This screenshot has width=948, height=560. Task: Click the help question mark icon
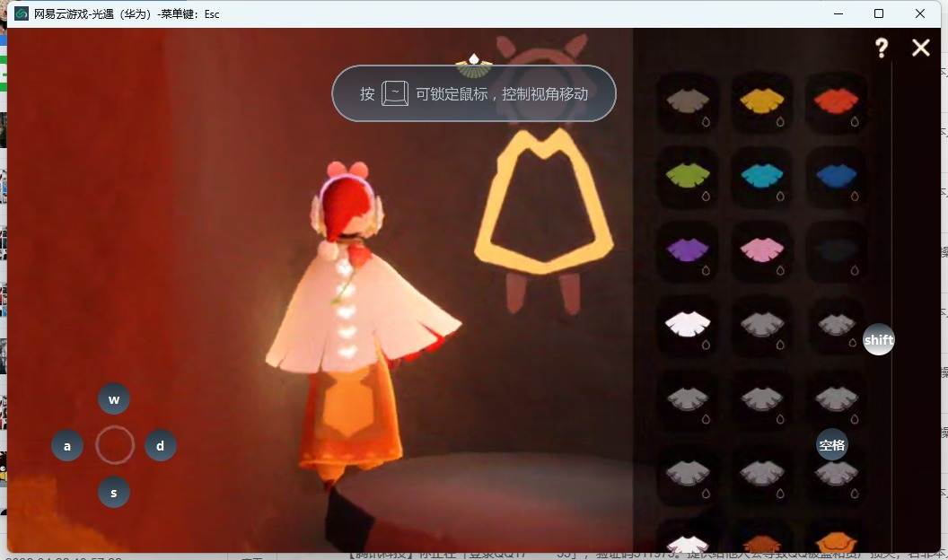point(882,48)
